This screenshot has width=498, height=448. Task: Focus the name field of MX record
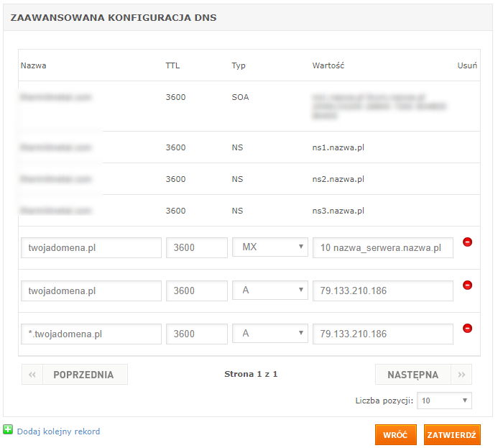(91, 248)
